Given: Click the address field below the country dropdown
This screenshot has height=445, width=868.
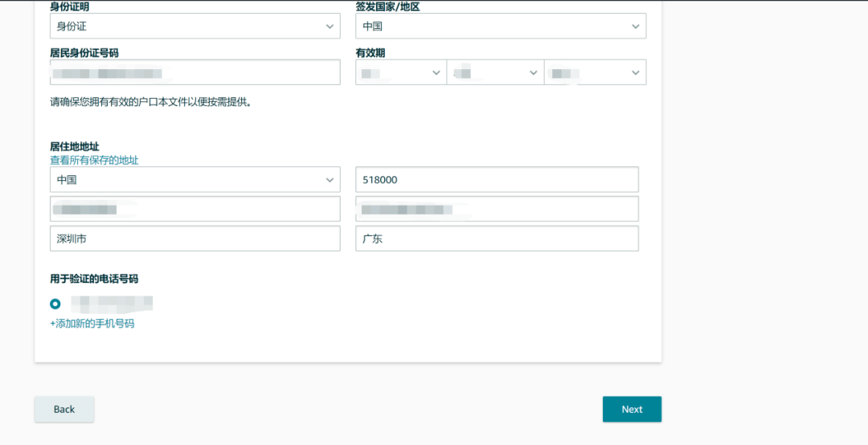Looking at the screenshot, I should 194,209.
